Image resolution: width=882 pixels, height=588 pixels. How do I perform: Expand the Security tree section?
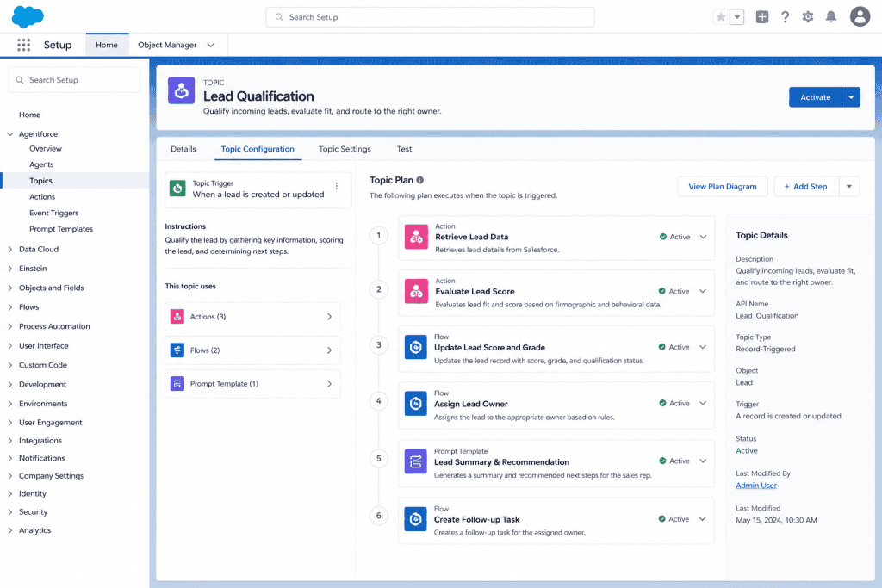pos(10,512)
